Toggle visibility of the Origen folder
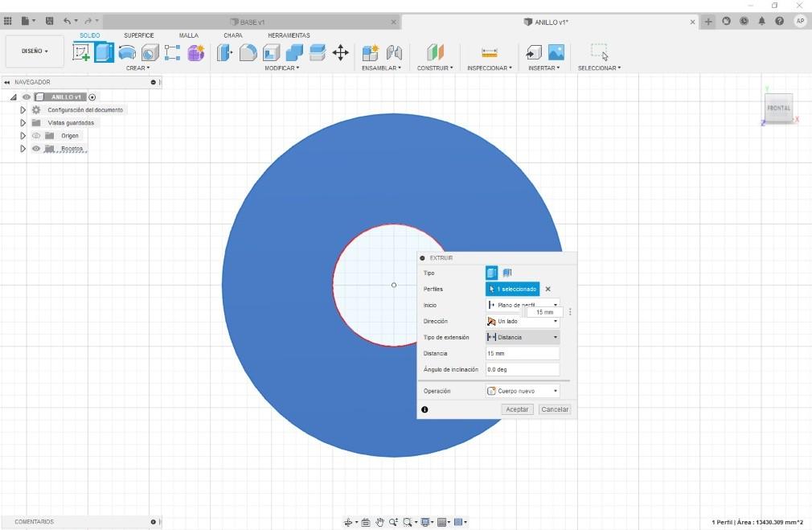Image resolution: width=812 pixels, height=530 pixels. [x=36, y=136]
